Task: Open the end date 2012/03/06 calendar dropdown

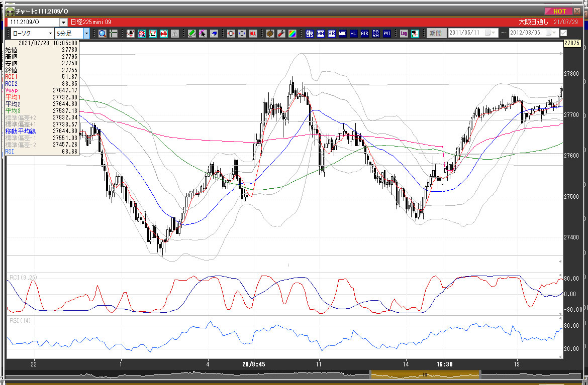Action: (x=551, y=33)
